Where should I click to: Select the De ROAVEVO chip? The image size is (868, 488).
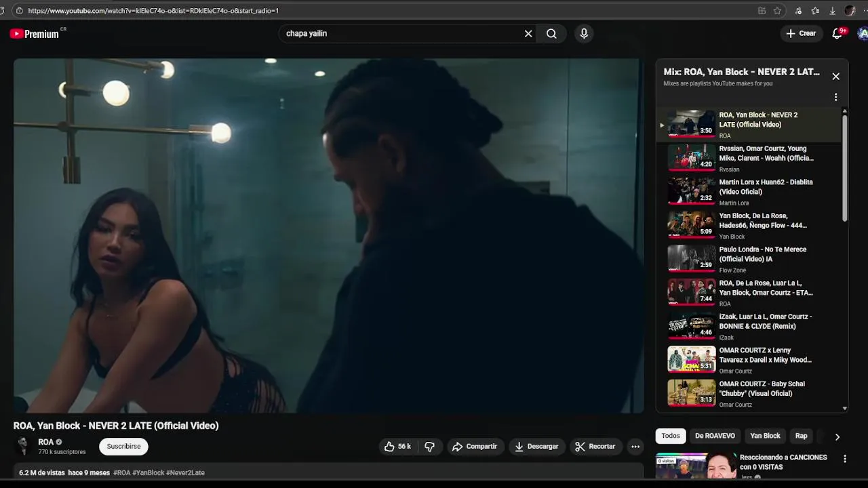pyautogui.click(x=715, y=436)
